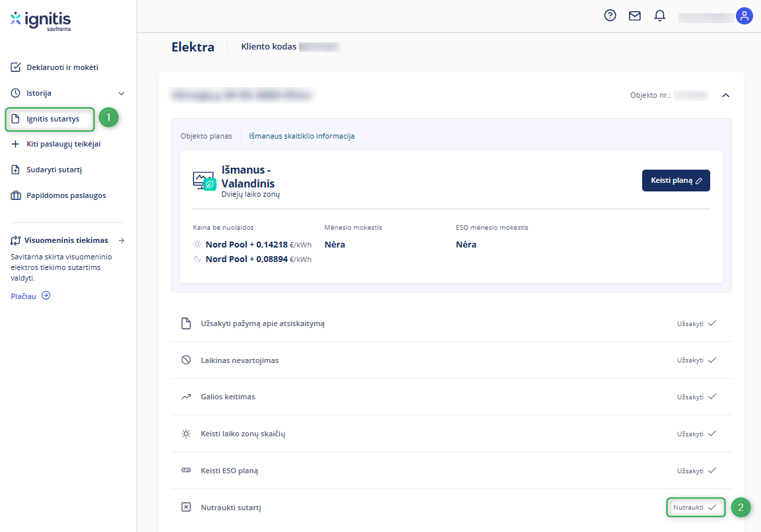Click the Užsakyti pažymą apie atsiskaitymą label
The width and height of the screenshot is (761, 532).
pos(263,323)
